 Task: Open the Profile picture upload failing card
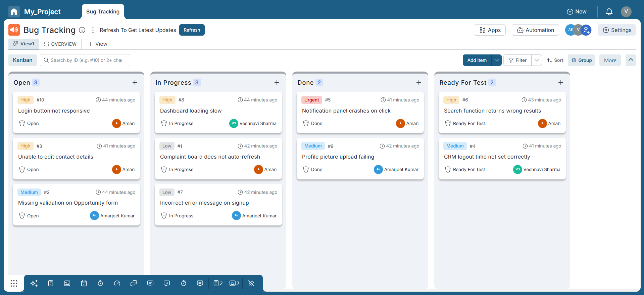(x=360, y=159)
